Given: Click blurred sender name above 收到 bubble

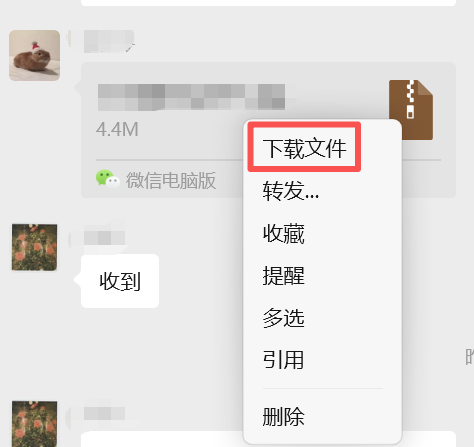Looking at the screenshot, I should 104,238.
